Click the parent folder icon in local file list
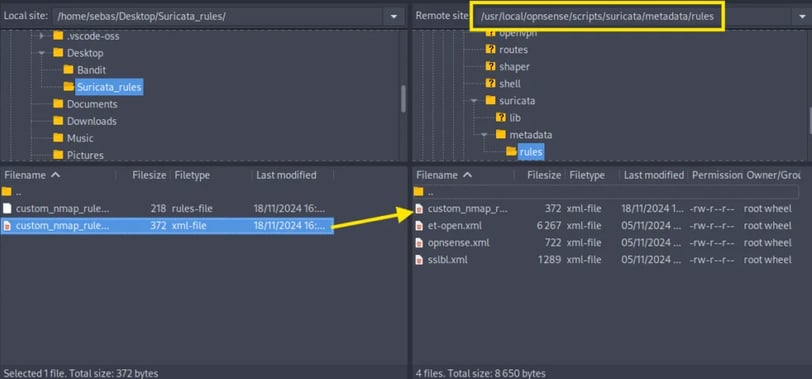The image size is (812, 379). tap(7, 192)
